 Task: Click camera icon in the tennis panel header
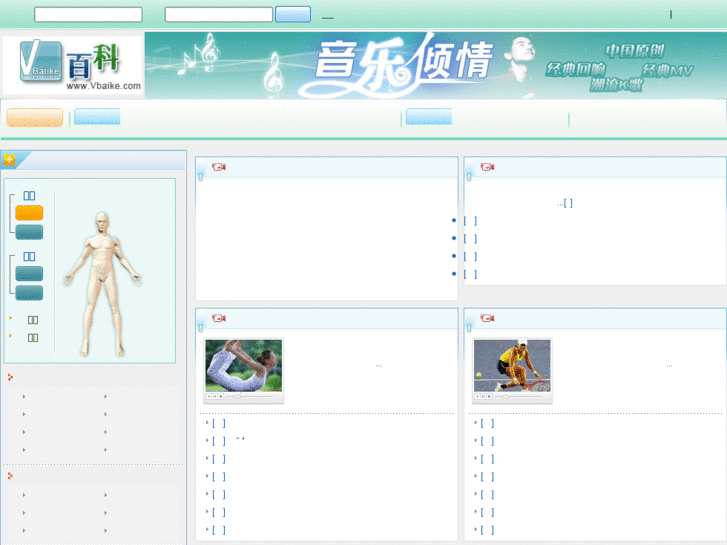[x=487, y=318]
